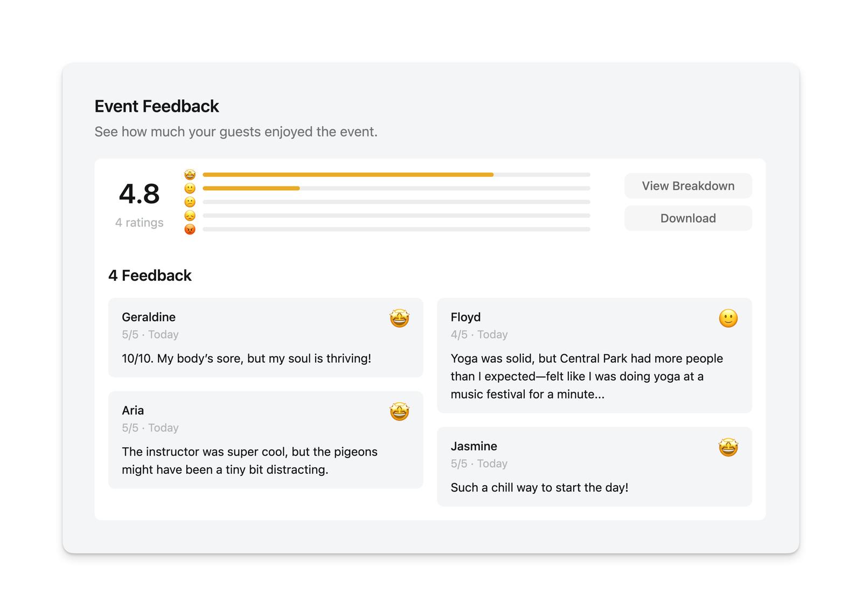Click smiling emoji on Floyd's feedback card
Screen dimensions: 862x616
click(x=728, y=319)
